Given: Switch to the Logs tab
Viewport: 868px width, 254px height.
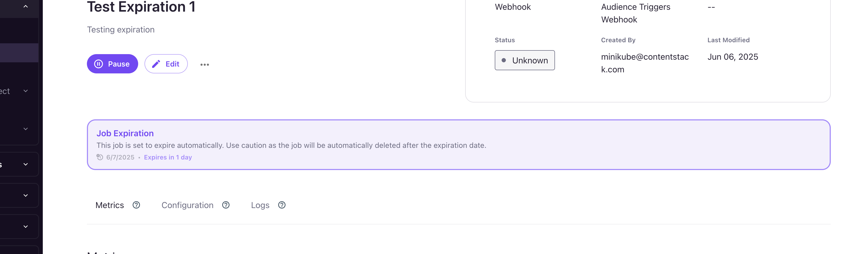Looking at the screenshot, I should pyautogui.click(x=260, y=205).
